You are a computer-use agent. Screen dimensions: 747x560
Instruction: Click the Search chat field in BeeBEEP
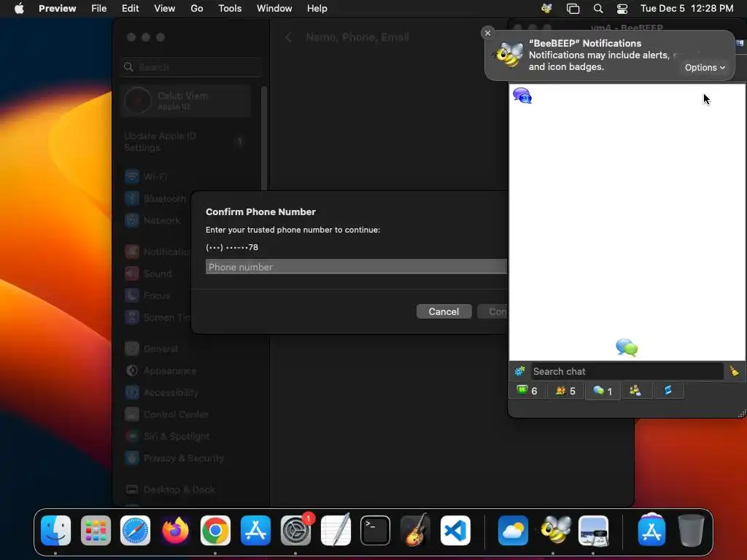click(x=627, y=371)
